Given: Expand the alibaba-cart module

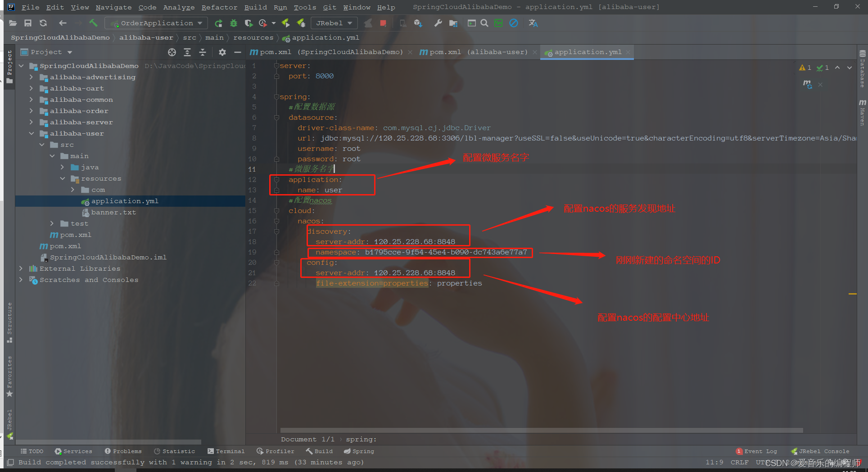Looking at the screenshot, I should (x=31, y=88).
